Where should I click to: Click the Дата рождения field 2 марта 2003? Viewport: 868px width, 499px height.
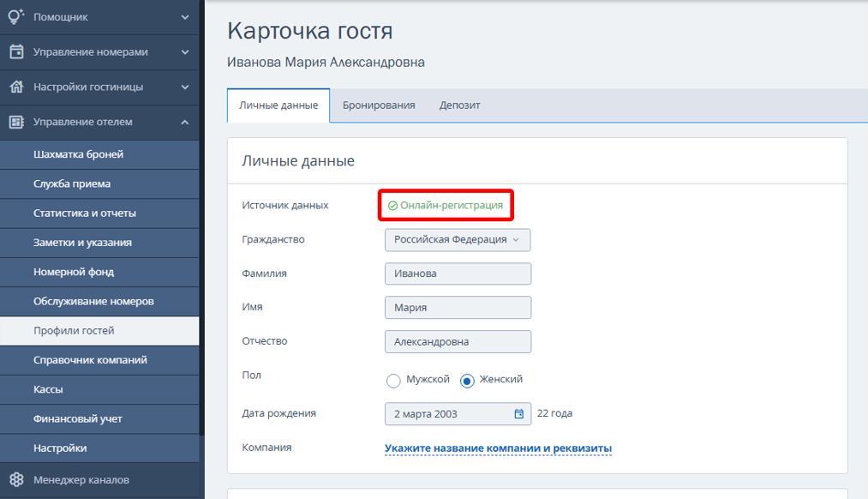(458, 414)
